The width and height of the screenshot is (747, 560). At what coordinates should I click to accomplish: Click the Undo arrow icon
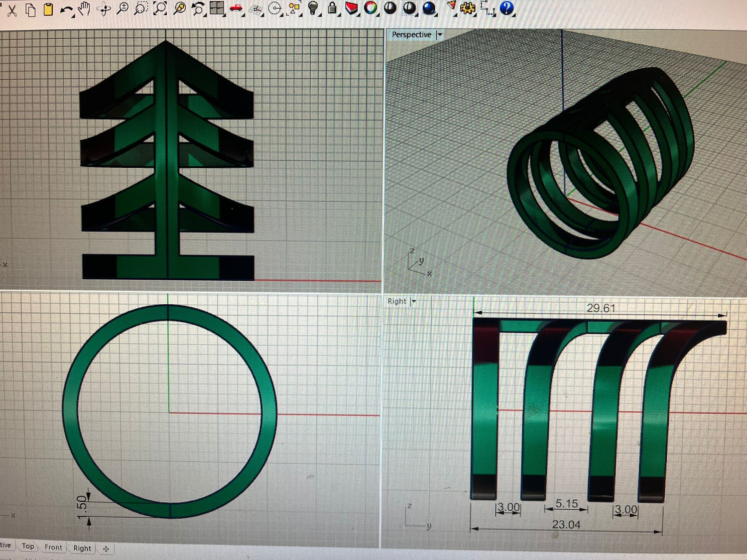pyautogui.click(x=66, y=9)
